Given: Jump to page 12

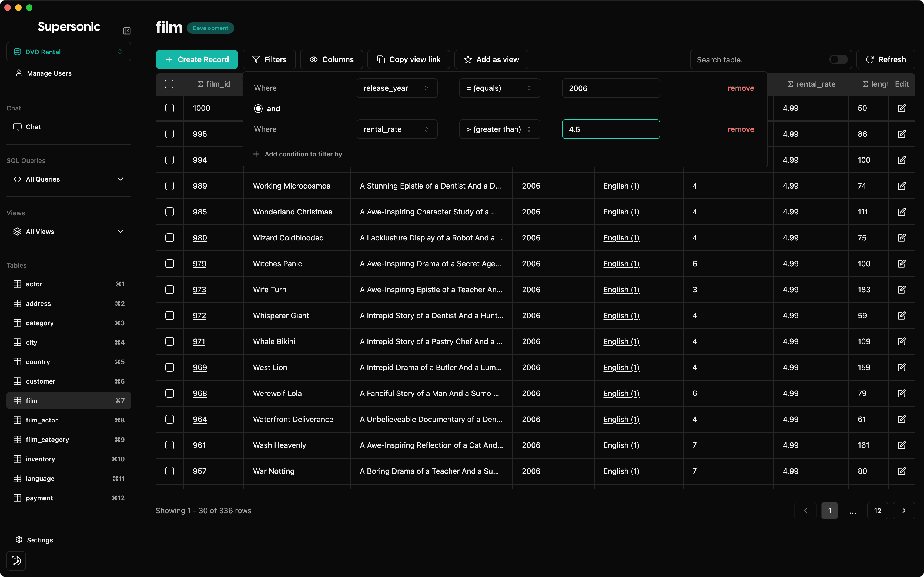Looking at the screenshot, I should 878,511.
